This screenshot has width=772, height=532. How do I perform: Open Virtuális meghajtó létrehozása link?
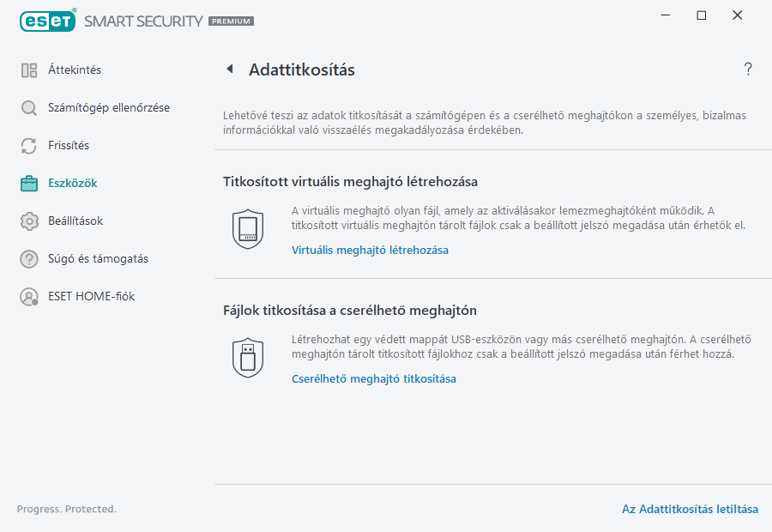(371, 250)
